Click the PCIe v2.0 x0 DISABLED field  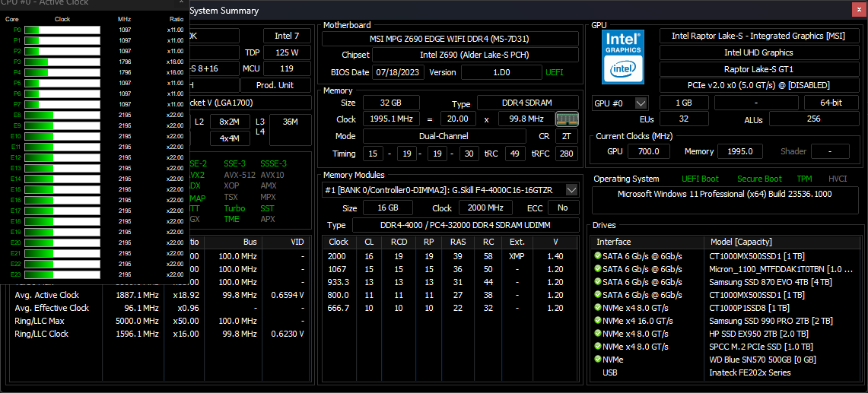click(758, 85)
